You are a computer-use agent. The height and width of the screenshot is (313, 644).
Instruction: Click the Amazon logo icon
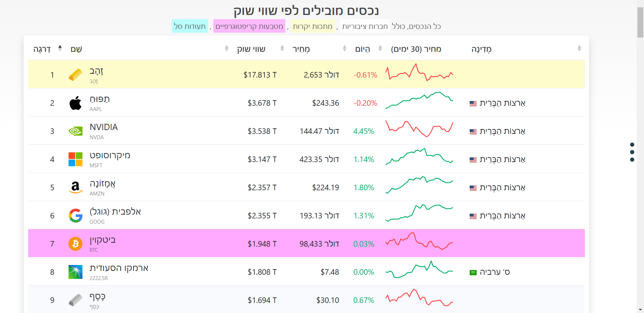(75, 187)
